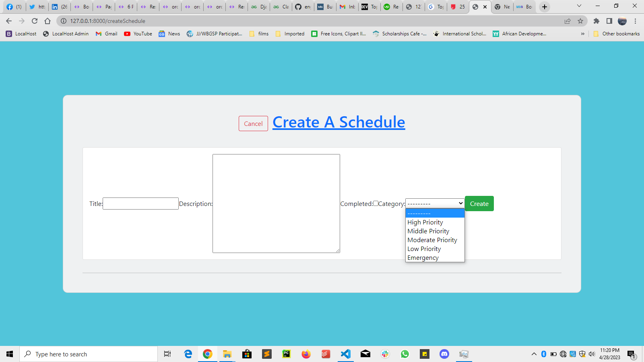Check the Completed checkbox
Image resolution: width=644 pixels, height=362 pixels.
point(376,204)
